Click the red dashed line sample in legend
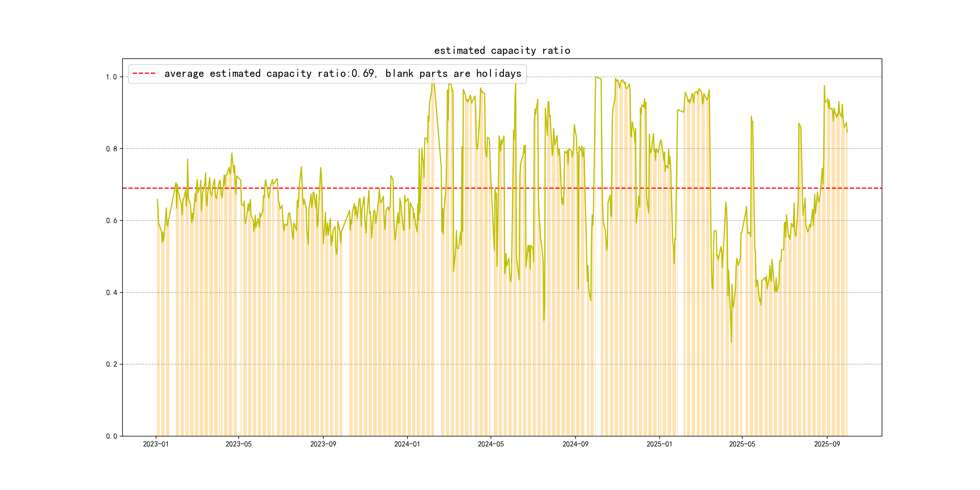Screen dimensions: 980x490 [144, 73]
